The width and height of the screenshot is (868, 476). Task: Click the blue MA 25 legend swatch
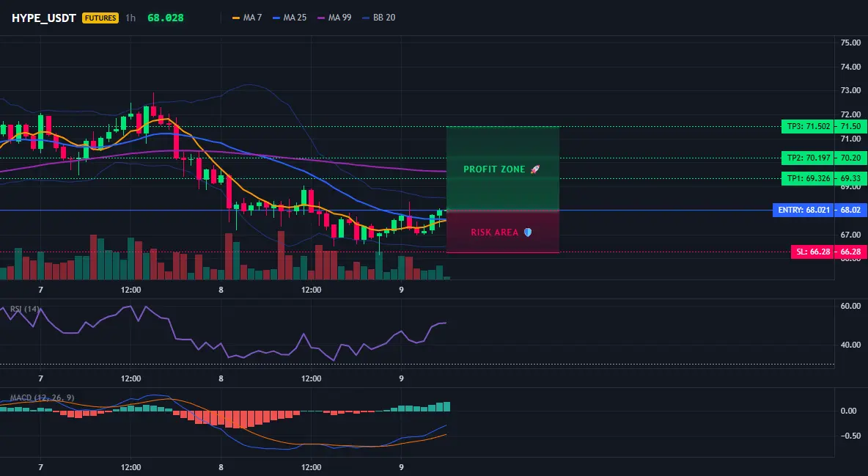276,18
